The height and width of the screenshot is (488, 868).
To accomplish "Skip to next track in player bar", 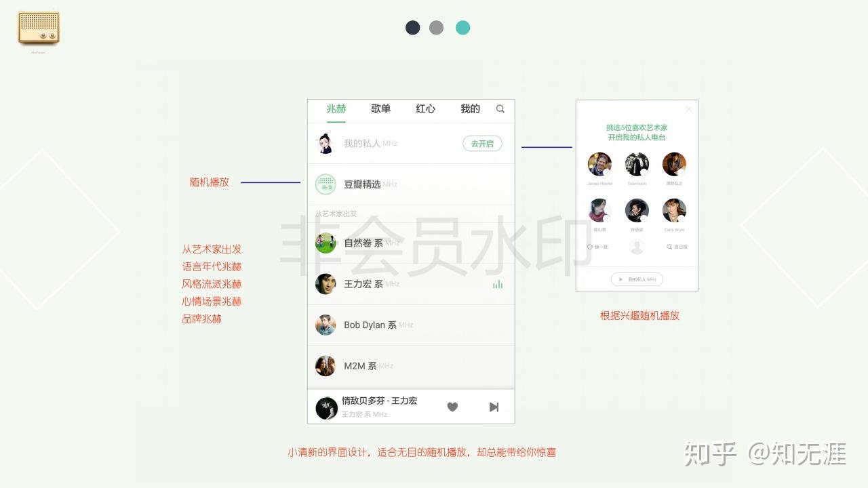I will pos(494,407).
